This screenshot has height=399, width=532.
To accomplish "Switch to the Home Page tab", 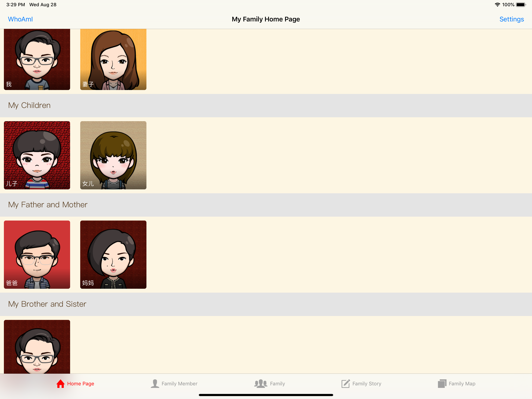I will (75, 384).
